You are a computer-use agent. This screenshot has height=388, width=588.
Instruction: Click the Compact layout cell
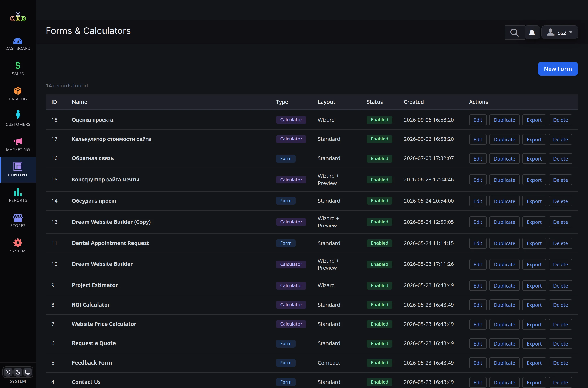(329, 363)
